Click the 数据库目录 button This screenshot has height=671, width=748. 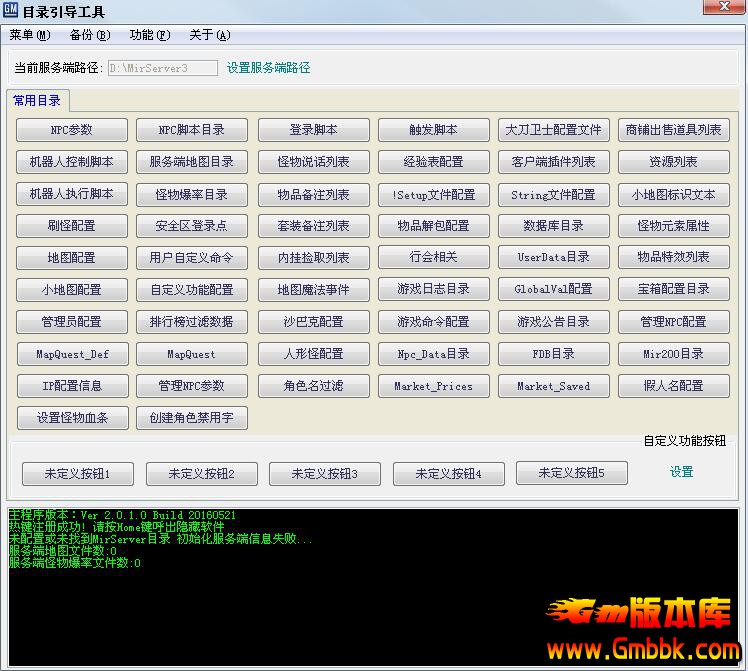pos(553,226)
